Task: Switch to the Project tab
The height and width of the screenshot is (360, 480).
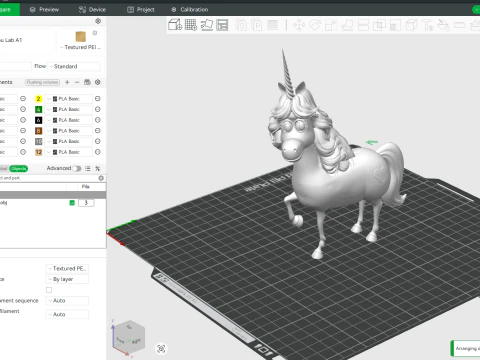Action: (141, 10)
